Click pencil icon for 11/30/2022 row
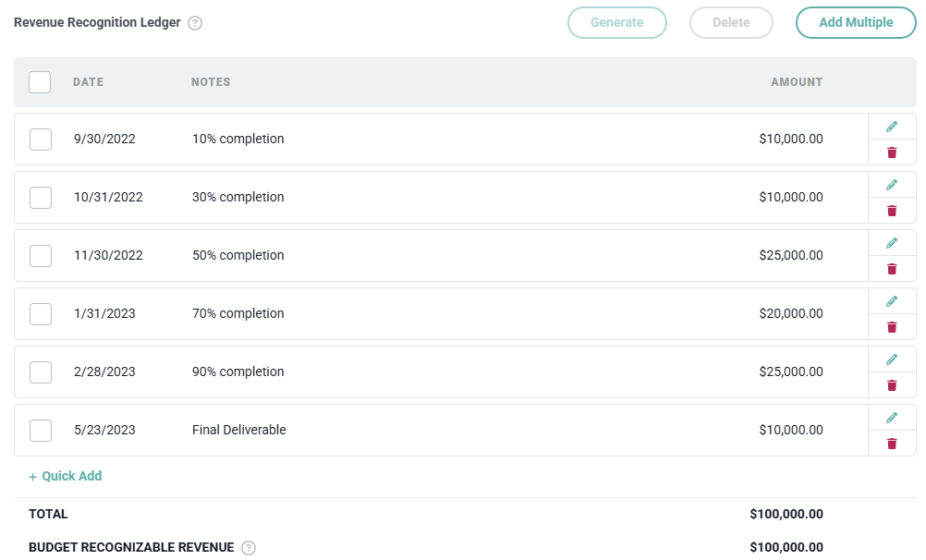The width and height of the screenshot is (926, 560). tap(892, 243)
